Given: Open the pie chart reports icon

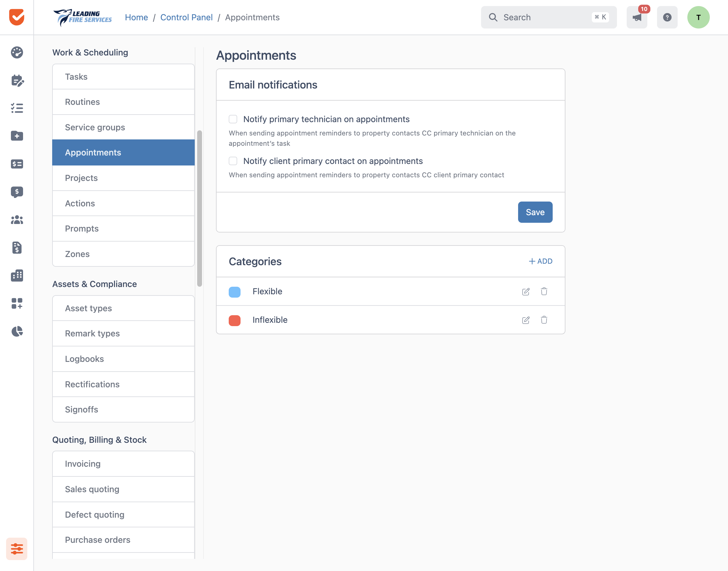Looking at the screenshot, I should 17,331.
